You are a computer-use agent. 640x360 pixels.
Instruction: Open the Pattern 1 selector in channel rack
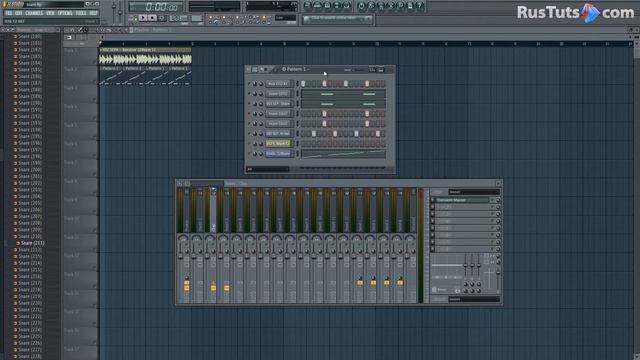[296, 69]
